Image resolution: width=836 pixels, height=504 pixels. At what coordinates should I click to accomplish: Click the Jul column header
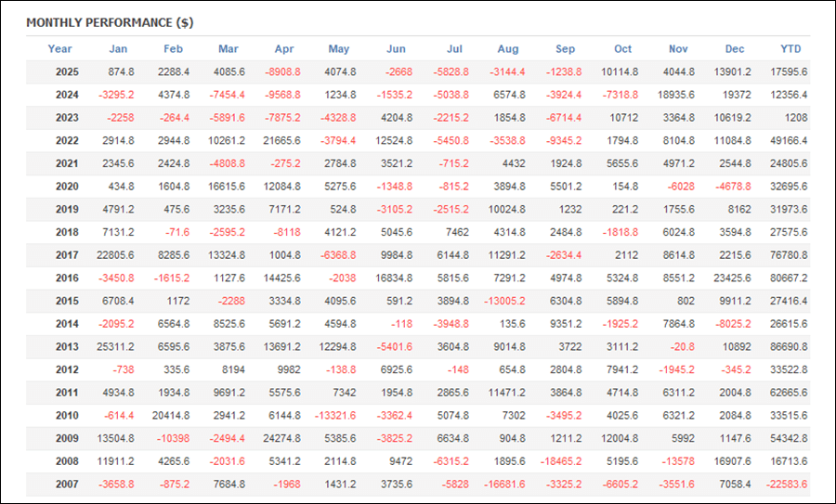(454, 49)
